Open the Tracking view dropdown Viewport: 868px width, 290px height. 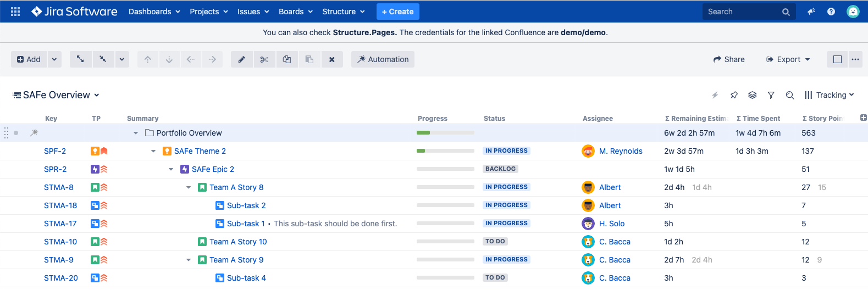829,95
